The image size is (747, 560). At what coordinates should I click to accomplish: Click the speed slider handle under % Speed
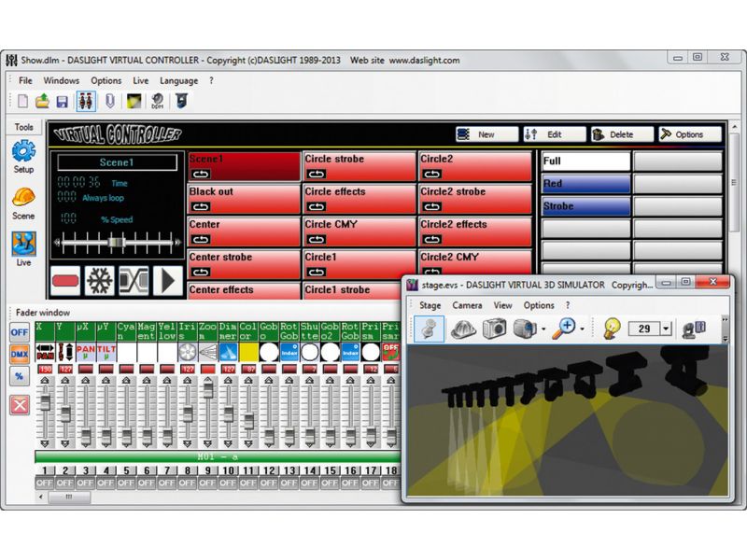click(x=117, y=243)
